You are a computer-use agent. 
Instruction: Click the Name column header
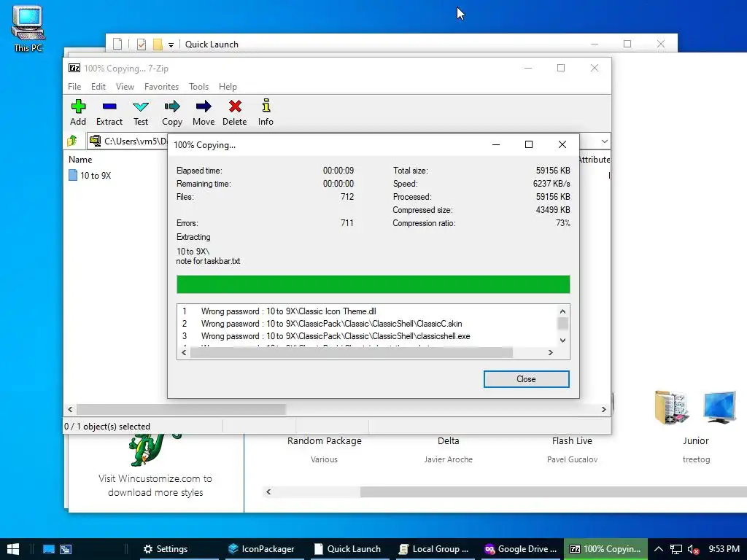(x=80, y=160)
